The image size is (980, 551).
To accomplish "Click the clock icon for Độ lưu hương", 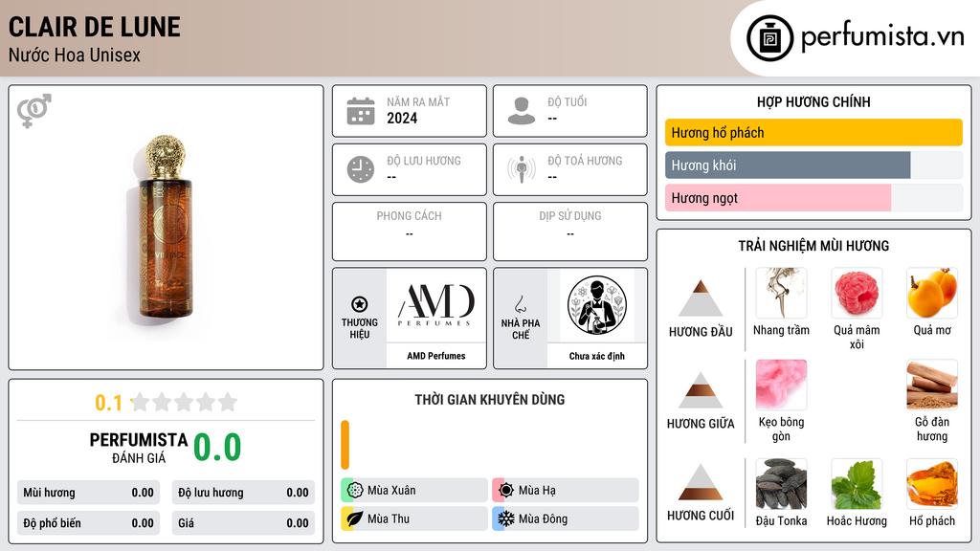I will click(x=361, y=169).
